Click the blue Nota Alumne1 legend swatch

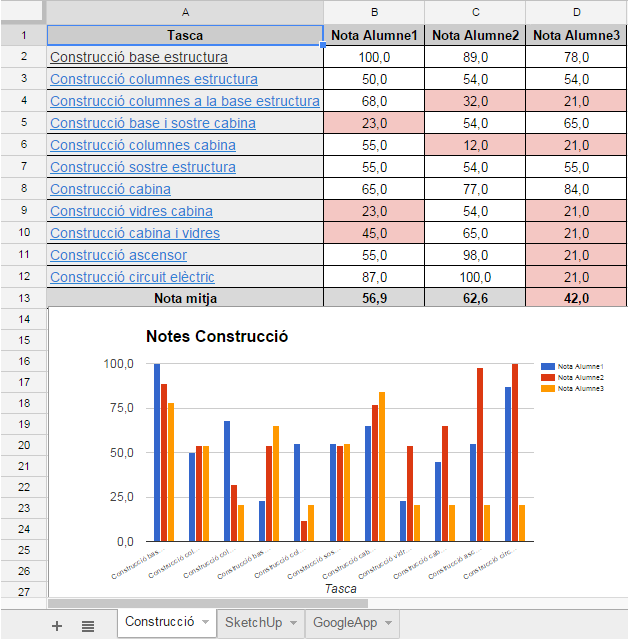tap(548, 366)
